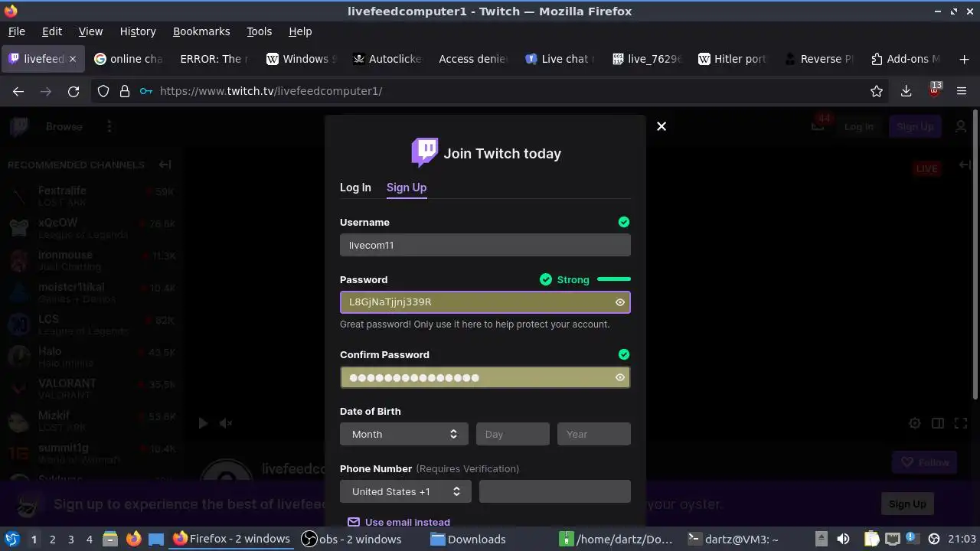Viewport: 980px width, 551px height.
Task: Open the Edit menu
Action: pyautogui.click(x=52, y=31)
